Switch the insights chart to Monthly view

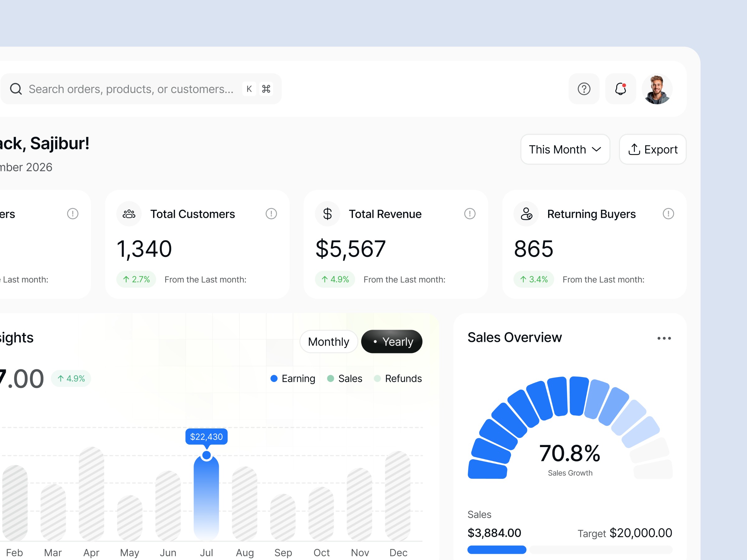click(x=329, y=342)
